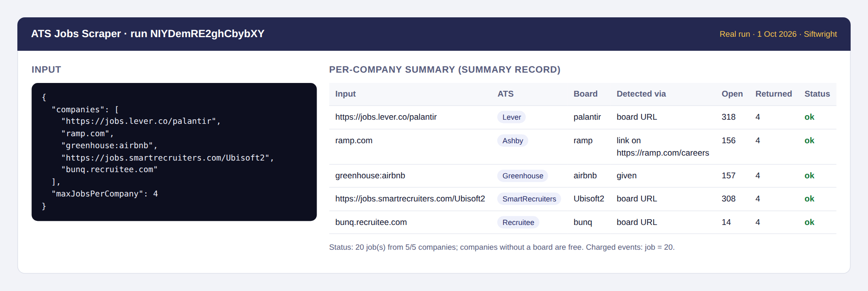Click the link on https://ramp.com/careers cell

click(x=663, y=147)
